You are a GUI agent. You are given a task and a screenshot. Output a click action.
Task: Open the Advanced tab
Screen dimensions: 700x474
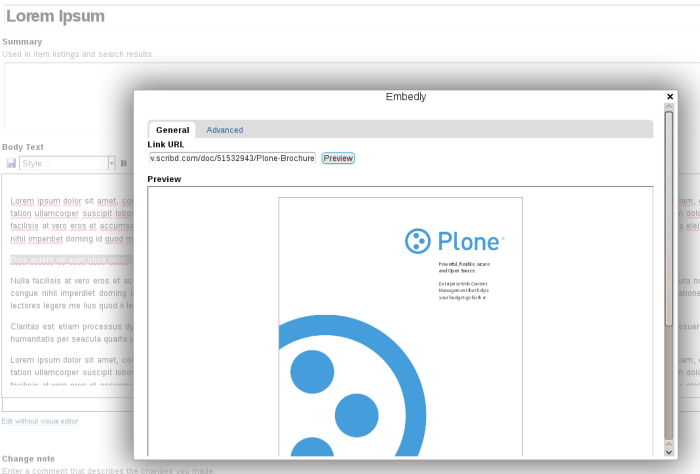point(225,130)
